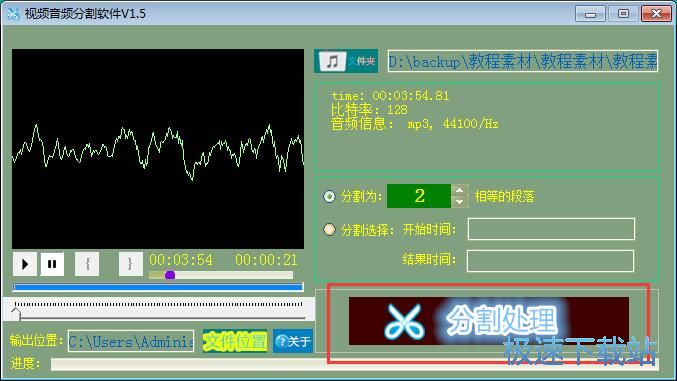
Task: Close the splitter software window
Action: tap(656, 14)
